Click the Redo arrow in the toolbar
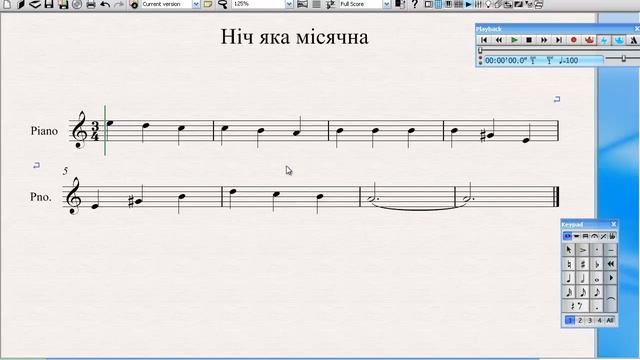Screen dimensions: 640x360 119,4
